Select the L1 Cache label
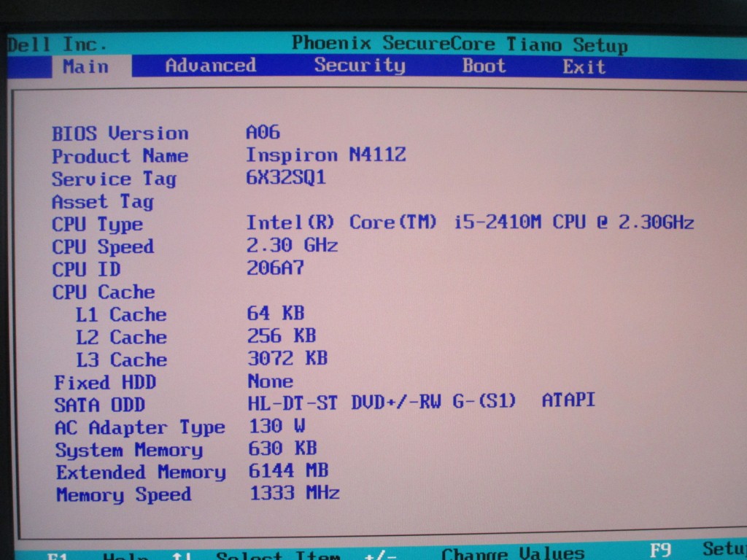 tap(121, 315)
